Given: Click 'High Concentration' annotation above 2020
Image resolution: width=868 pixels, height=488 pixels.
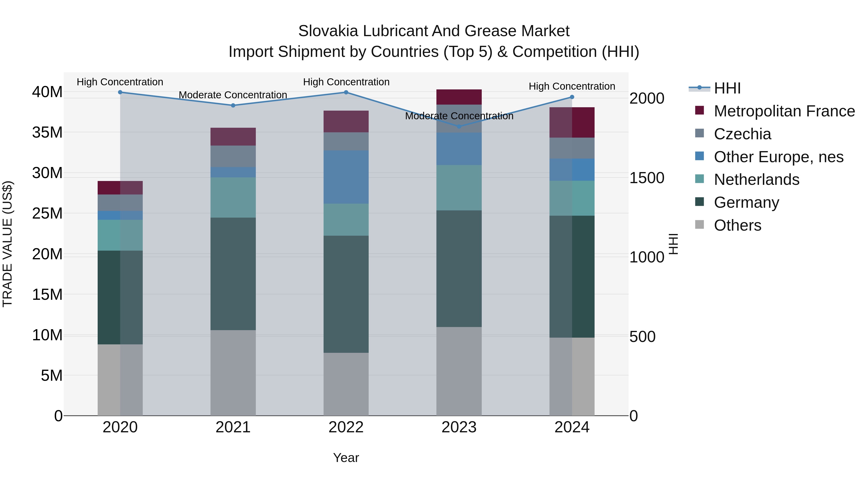Looking at the screenshot, I should 120,82.
